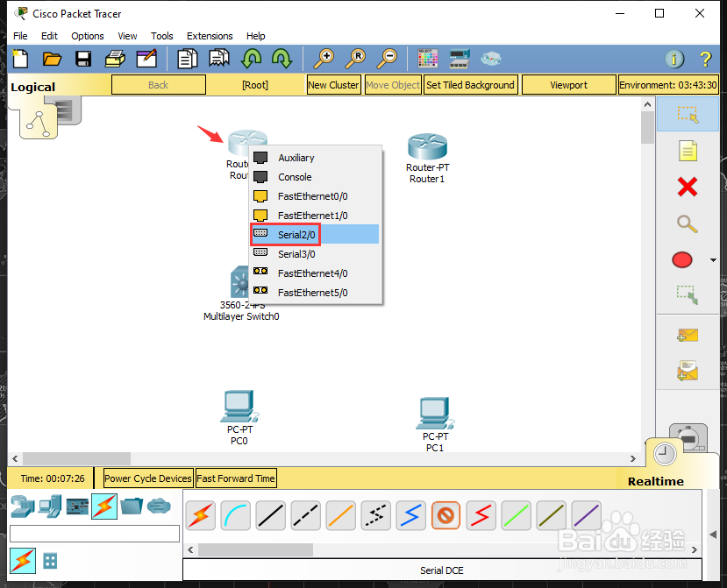Click New Cluster button
Image resolution: width=727 pixels, height=588 pixels.
click(x=333, y=85)
